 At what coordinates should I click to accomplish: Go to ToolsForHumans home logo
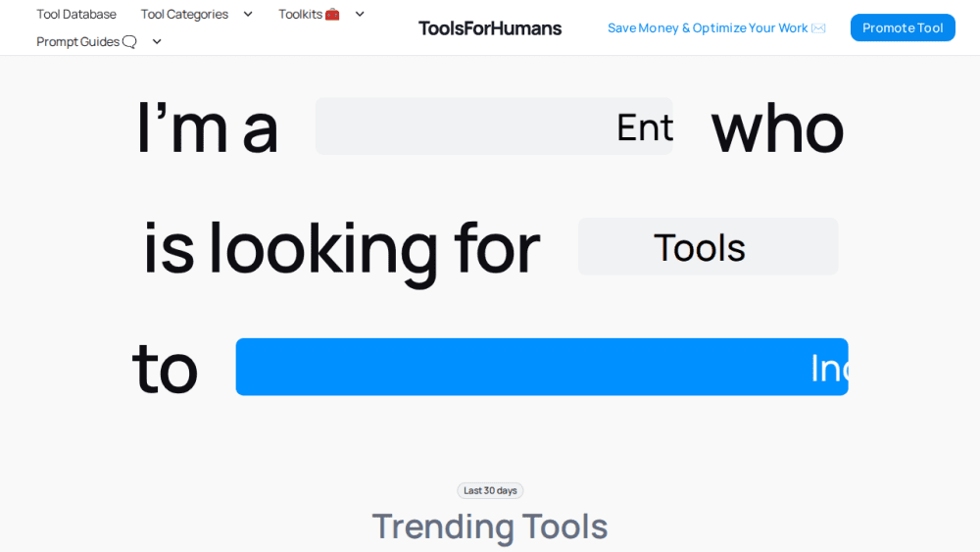pos(490,28)
